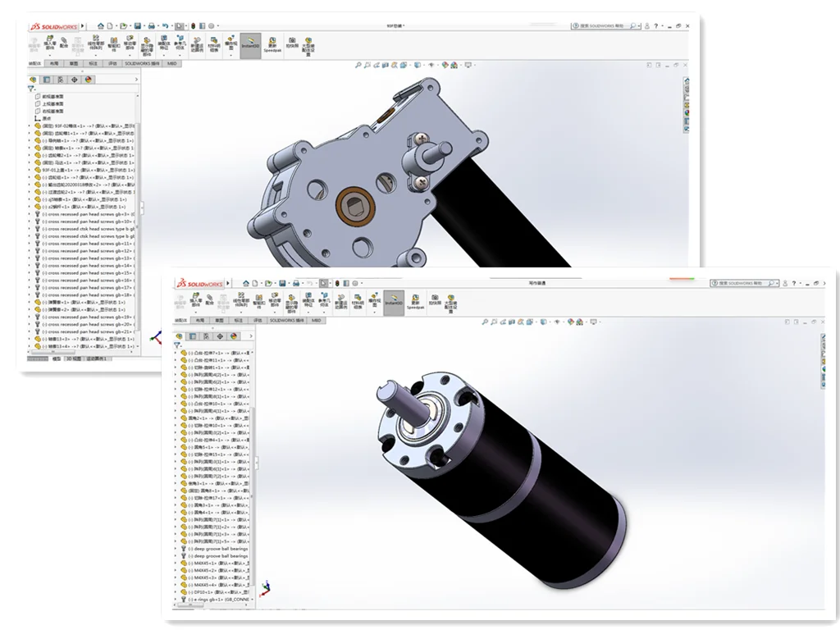
Task: Expand 'e-rings gb<1>' node in front window
Action: 176,600
